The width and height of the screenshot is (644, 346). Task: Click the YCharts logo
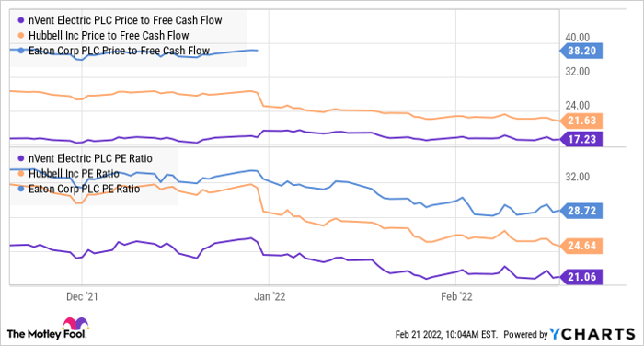(x=592, y=334)
